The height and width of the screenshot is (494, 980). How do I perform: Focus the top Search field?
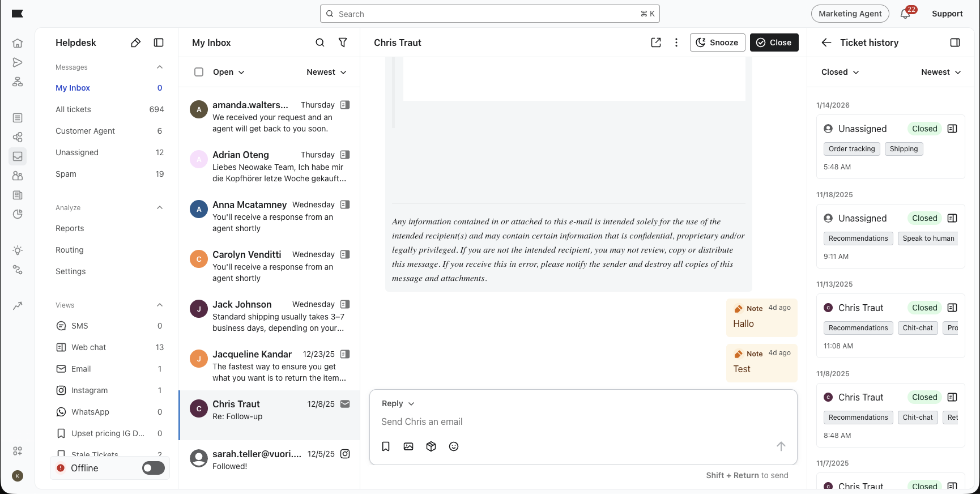(489, 14)
